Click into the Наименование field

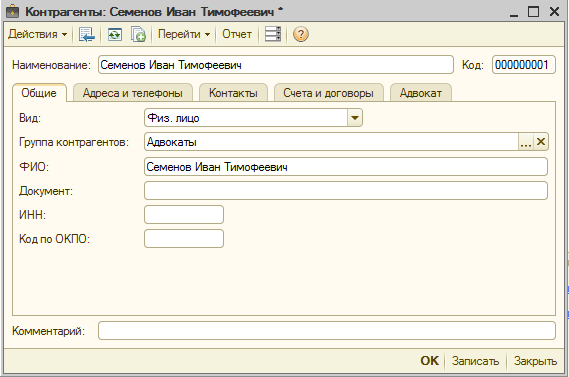[x=276, y=65]
